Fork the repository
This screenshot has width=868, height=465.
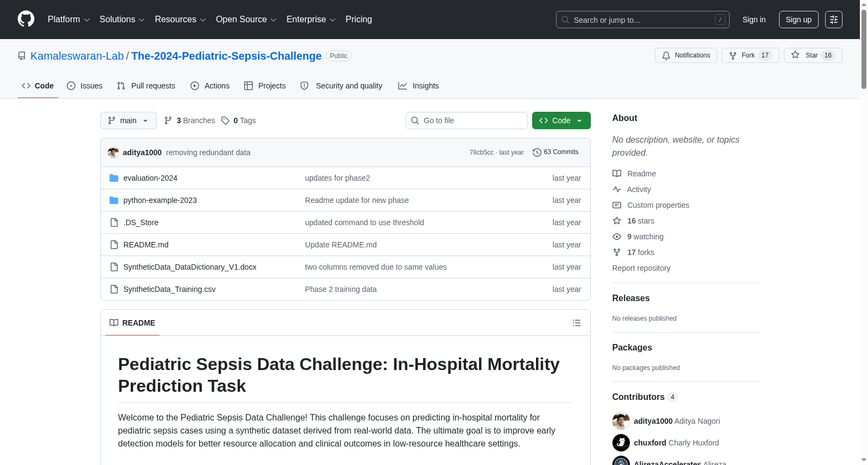click(750, 55)
